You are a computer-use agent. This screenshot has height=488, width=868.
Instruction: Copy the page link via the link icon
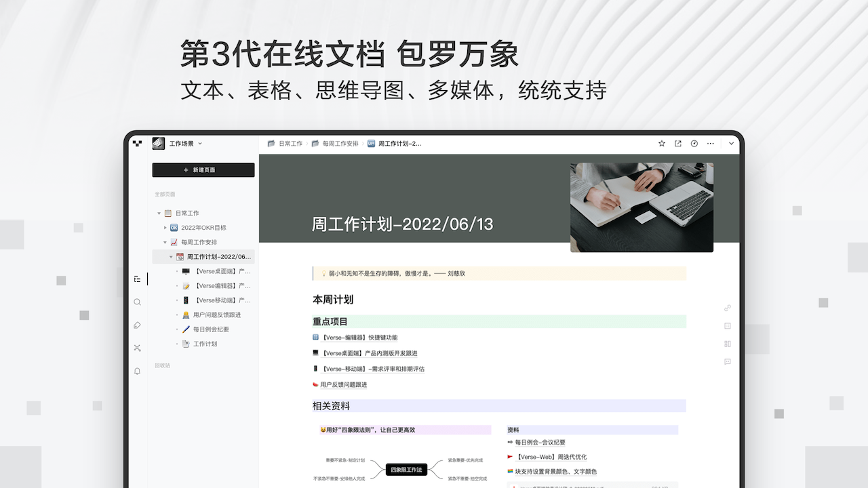(727, 308)
